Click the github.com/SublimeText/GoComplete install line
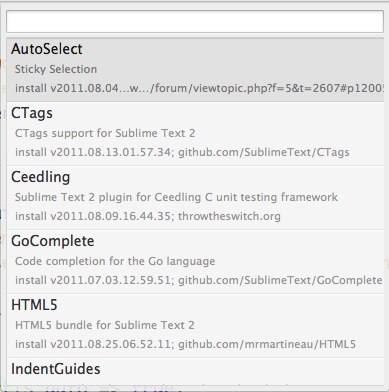This screenshot has height=392, width=389. click(x=199, y=281)
